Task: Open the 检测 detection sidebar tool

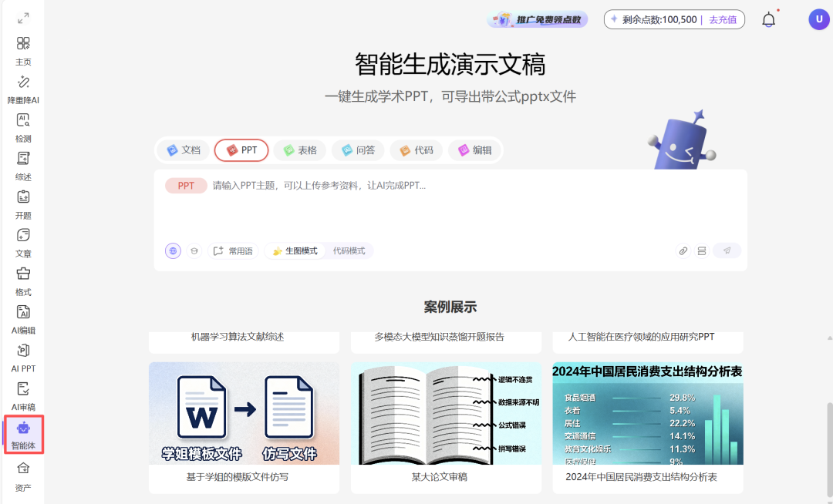Action: coord(23,128)
